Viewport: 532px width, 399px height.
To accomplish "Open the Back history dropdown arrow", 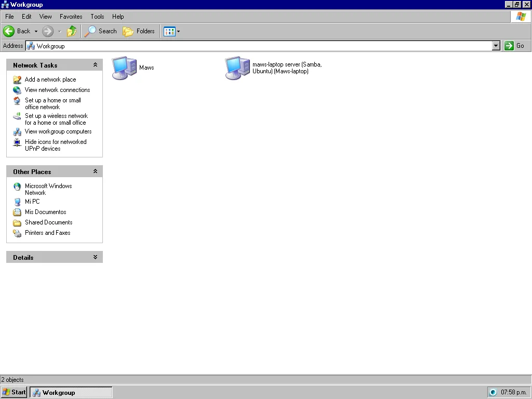I will 36,32.
